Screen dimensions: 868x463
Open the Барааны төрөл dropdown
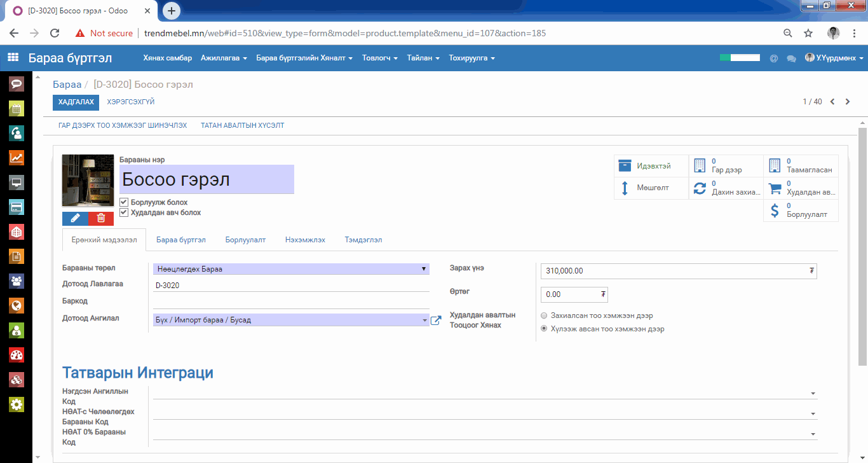tap(290, 269)
